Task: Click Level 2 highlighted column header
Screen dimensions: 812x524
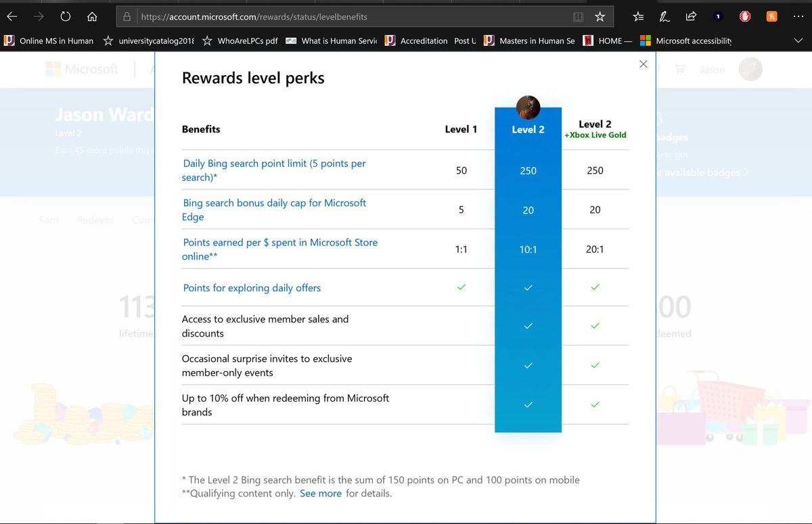Action: click(528, 129)
